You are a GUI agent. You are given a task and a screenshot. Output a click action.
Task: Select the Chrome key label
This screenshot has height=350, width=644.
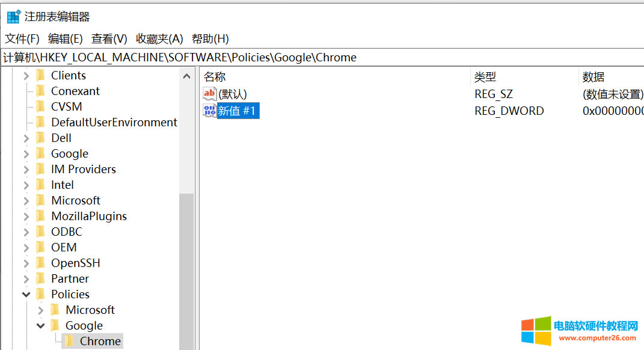[100, 342]
